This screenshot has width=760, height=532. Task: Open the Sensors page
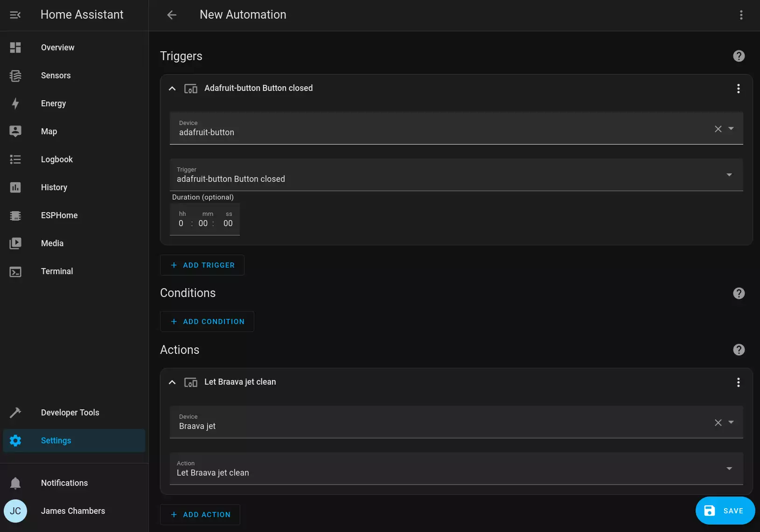tap(74, 76)
